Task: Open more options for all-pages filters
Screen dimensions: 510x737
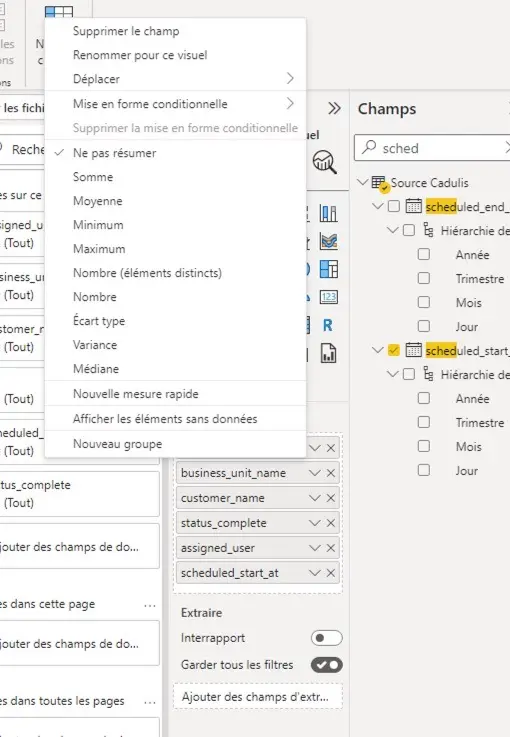Action: [x=150, y=703]
